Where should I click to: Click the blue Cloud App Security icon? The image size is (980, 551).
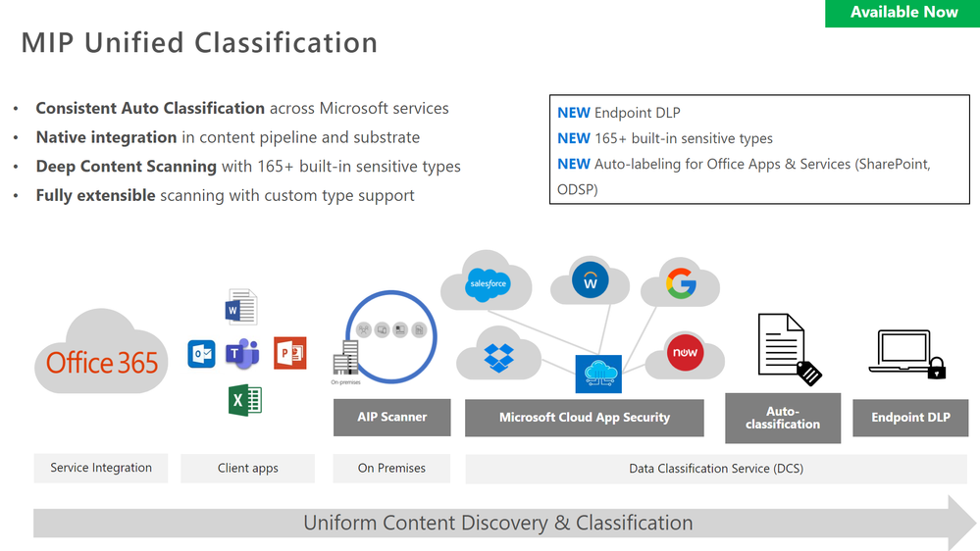[598, 374]
